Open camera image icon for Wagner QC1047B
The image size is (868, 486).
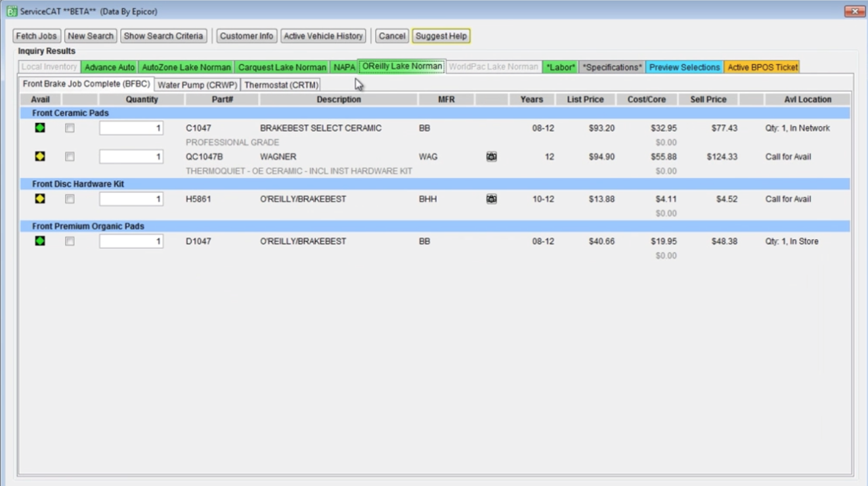coord(491,157)
